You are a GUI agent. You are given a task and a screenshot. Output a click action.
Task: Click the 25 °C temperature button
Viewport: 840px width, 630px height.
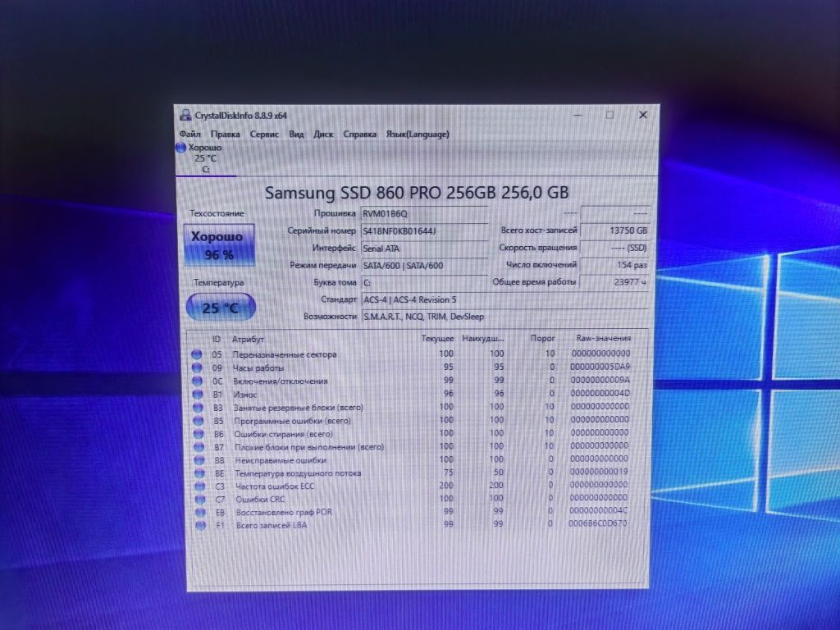220,308
